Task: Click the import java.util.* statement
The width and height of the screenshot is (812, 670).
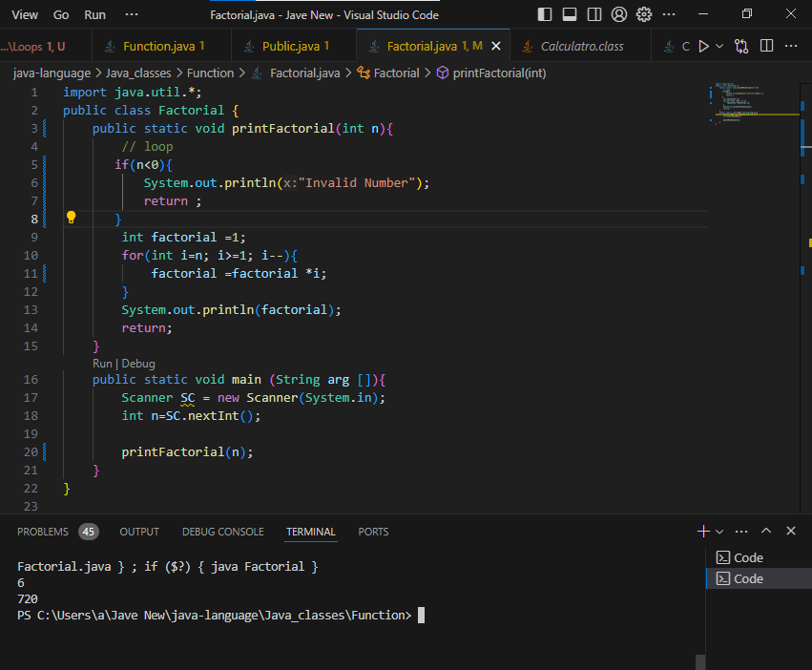Action: tap(132, 93)
